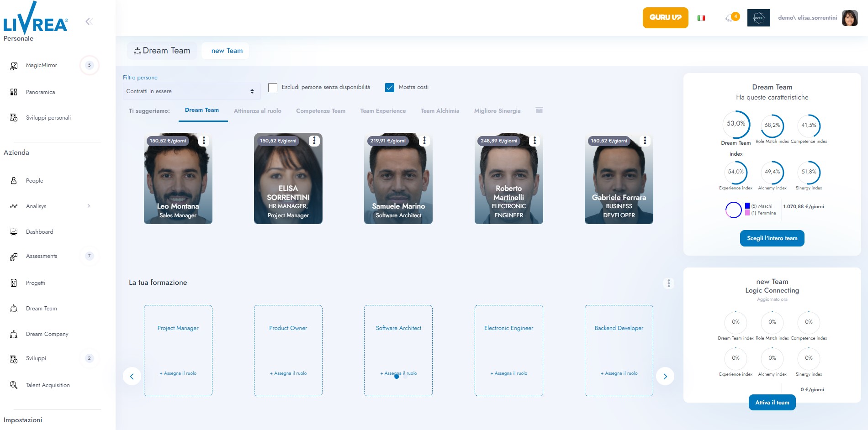868x430 pixels.
Task: Select the Dream Team header tab
Action: coord(162,51)
